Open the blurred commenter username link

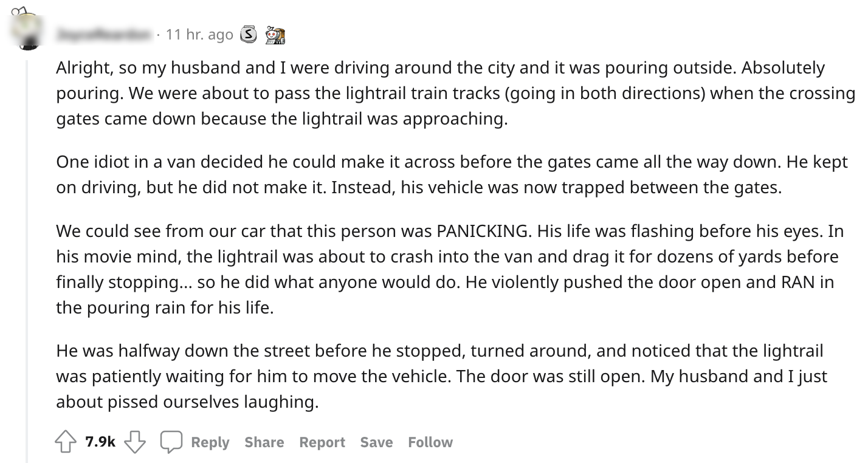[x=103, y=35]
